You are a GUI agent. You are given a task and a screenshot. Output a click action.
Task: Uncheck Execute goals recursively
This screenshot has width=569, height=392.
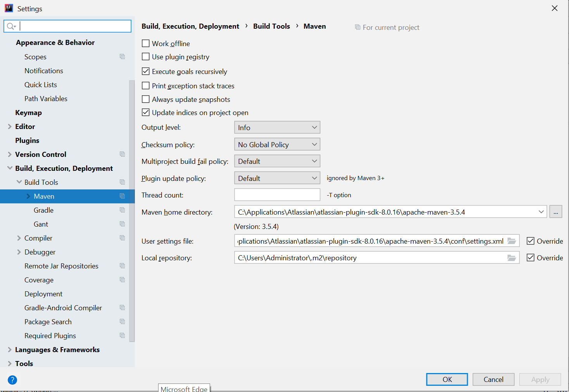146,71
